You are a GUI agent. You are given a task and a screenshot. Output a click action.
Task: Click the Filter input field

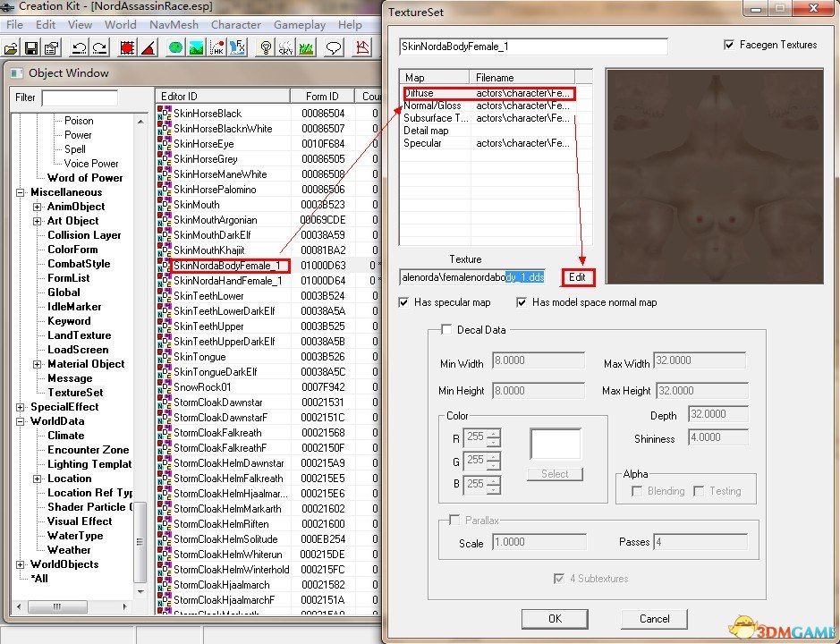click(x=80, y=97)
